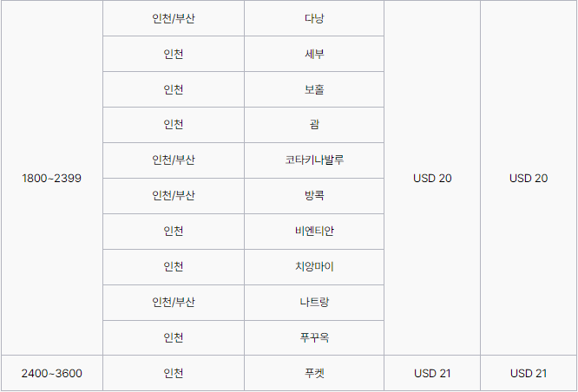The image size is (578, 392).
Task: Click the first USD 21 price cell
Action: pyautogui.click(x=432, y=374)
